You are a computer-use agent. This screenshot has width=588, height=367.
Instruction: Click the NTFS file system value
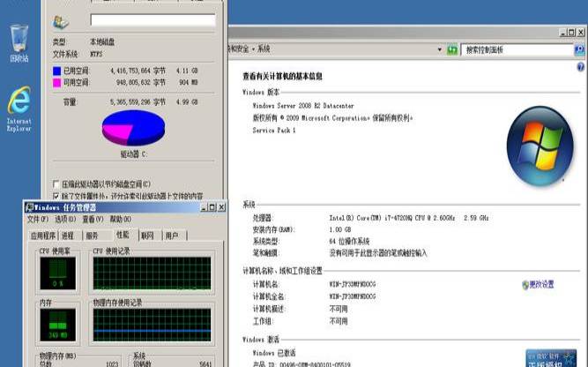(x=96, y=54)
